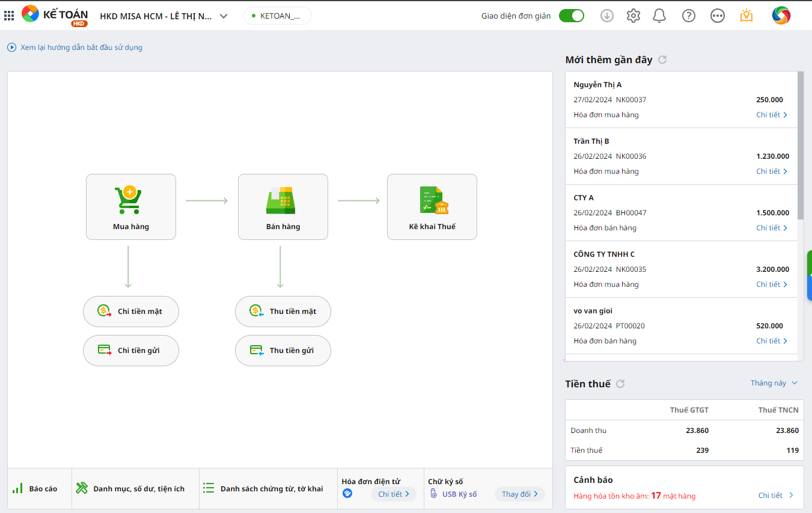Click the Kế Toán HKD logo
Viewport: 812px width, 513px height.
[x=55, y=16]
